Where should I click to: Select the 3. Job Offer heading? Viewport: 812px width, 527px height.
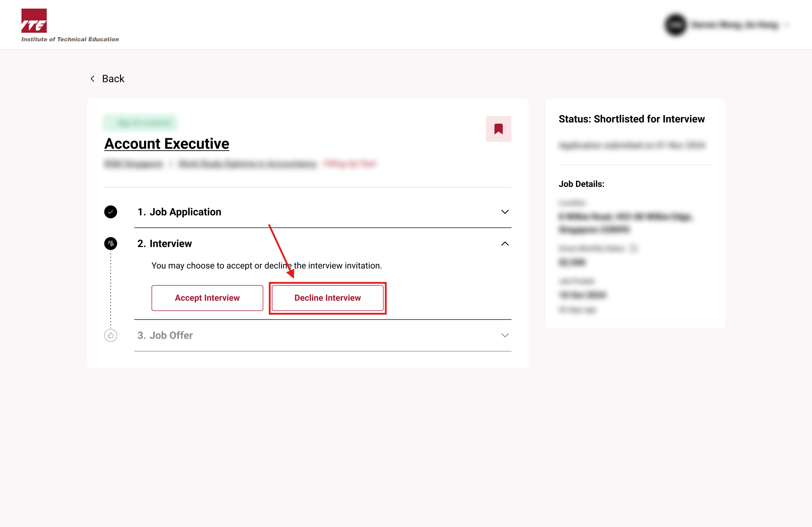165,335
